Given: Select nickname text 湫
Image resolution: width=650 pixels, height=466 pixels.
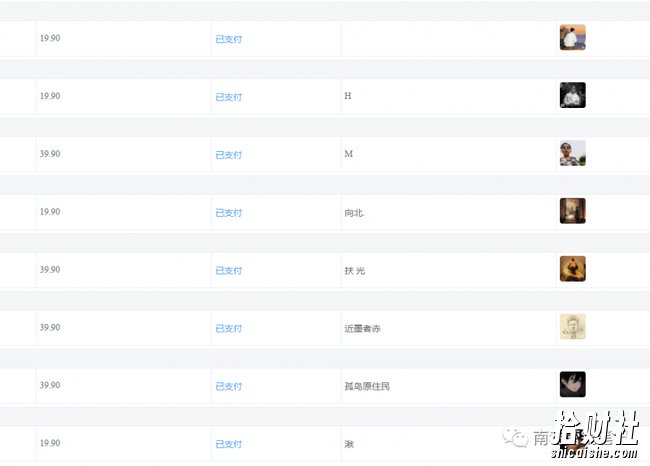Looking at the screenshot, I should pos(349,444).
